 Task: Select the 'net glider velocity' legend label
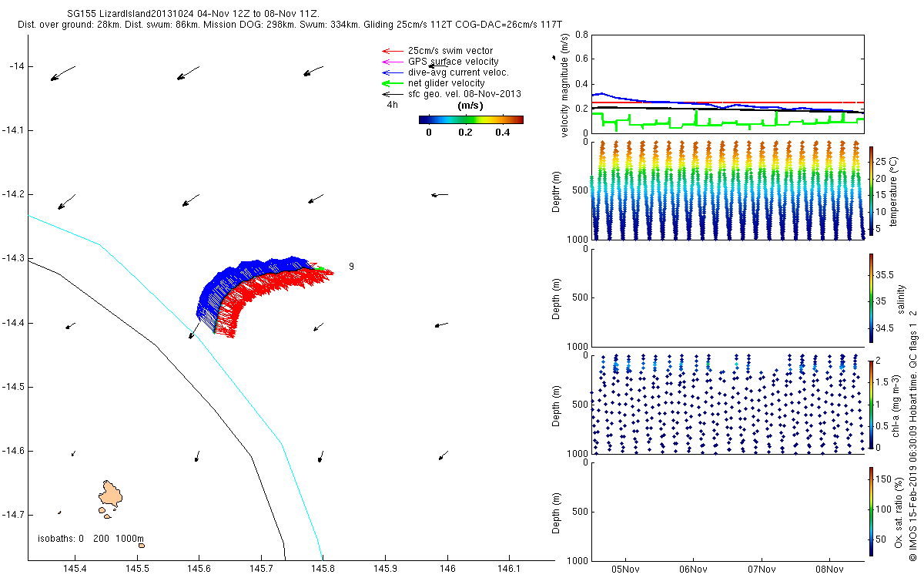tap(447, 83)
